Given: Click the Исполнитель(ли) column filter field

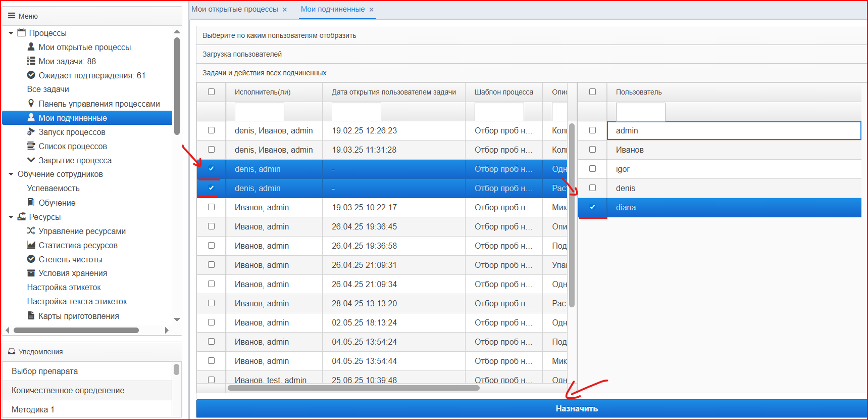Looking at the screenshot, I should tap(260, 112).
